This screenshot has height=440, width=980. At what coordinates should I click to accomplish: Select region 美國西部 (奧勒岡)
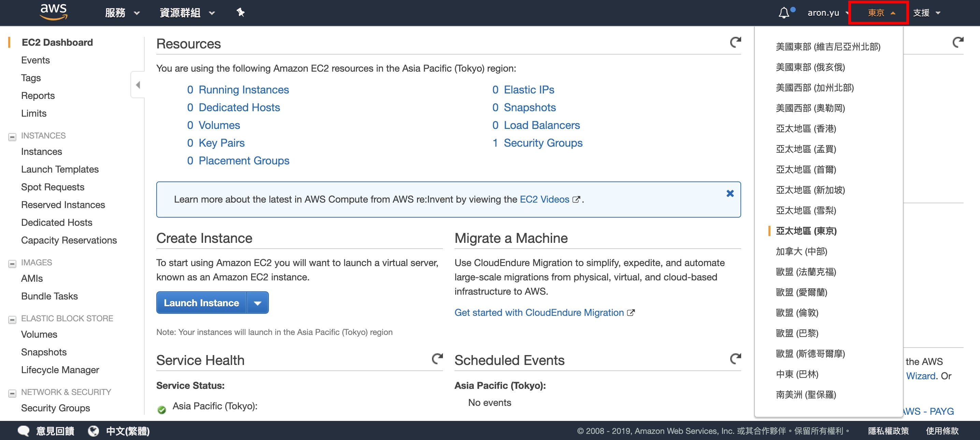[x=810, y=108]
